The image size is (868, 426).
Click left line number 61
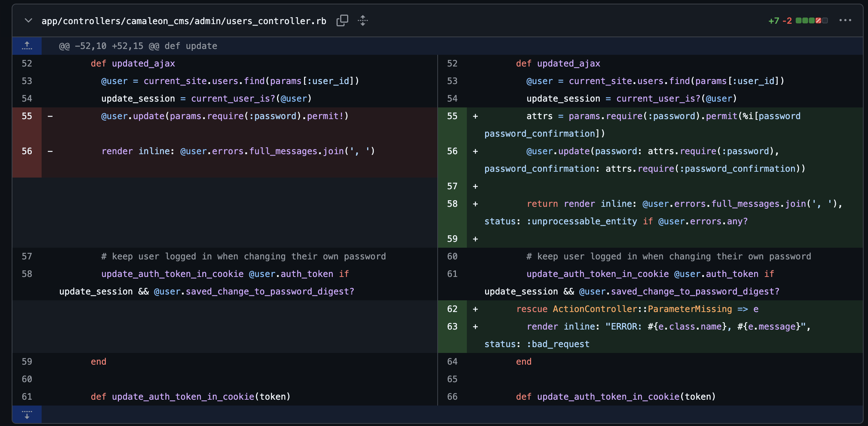tap(27, 397)
